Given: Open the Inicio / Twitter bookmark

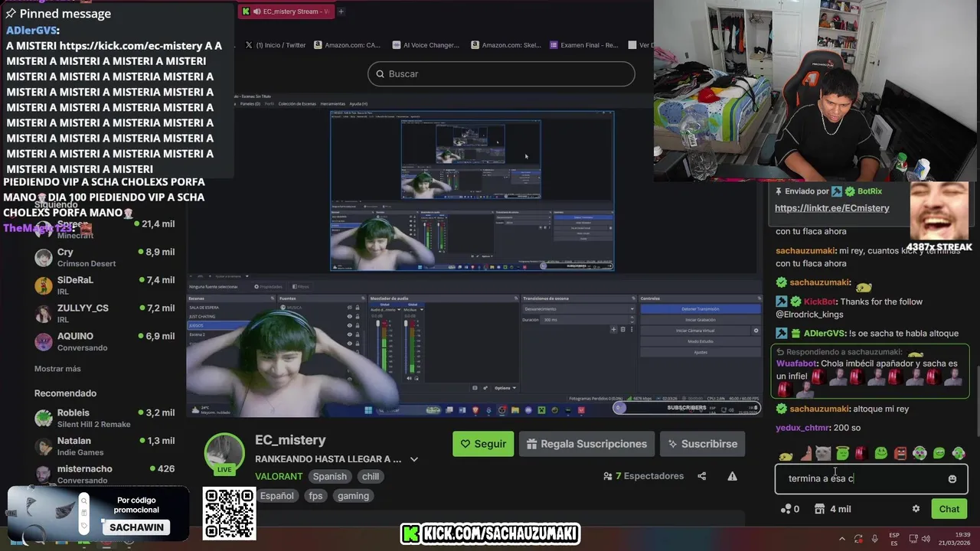Looking at the screenshot, I should click(x=276, y=45).
